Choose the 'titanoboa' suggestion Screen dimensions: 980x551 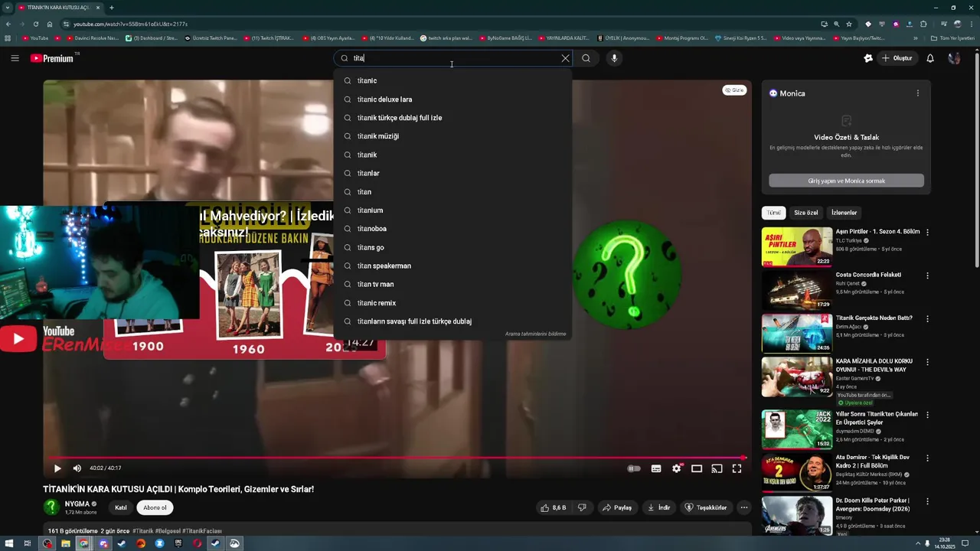pyautogui.click(x=452, y=229)
